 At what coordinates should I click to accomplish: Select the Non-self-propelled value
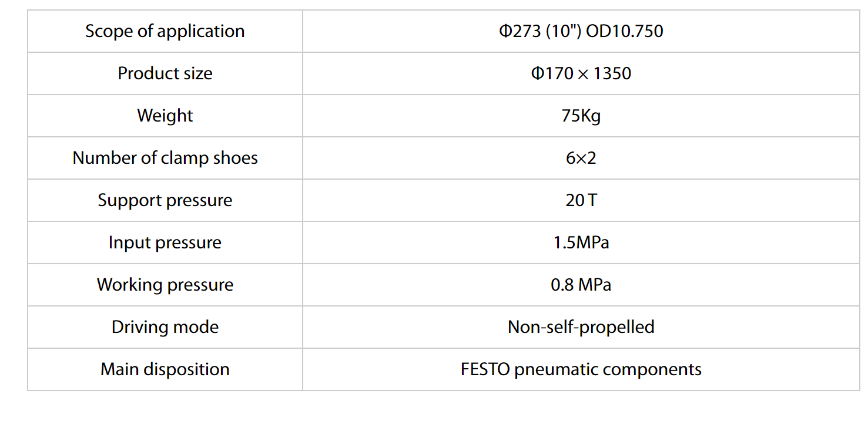(x=581, y=327)
